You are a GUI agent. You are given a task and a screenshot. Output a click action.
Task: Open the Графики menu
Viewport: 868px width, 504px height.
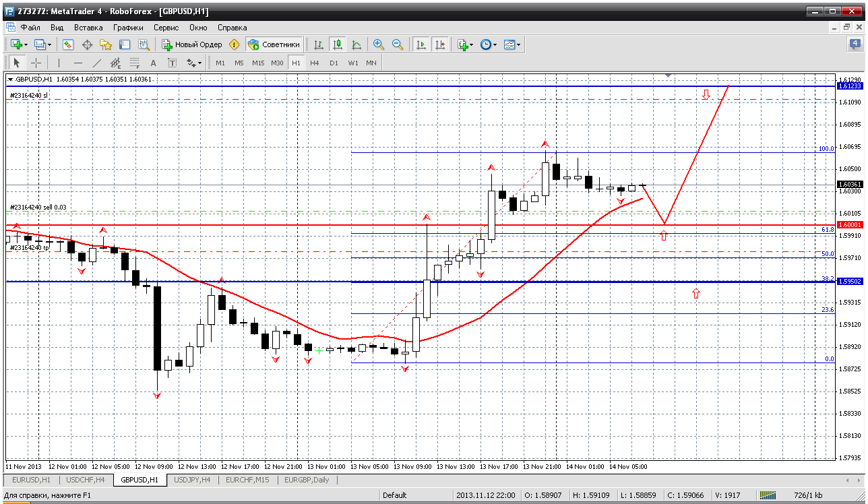(x=128, y=28)
